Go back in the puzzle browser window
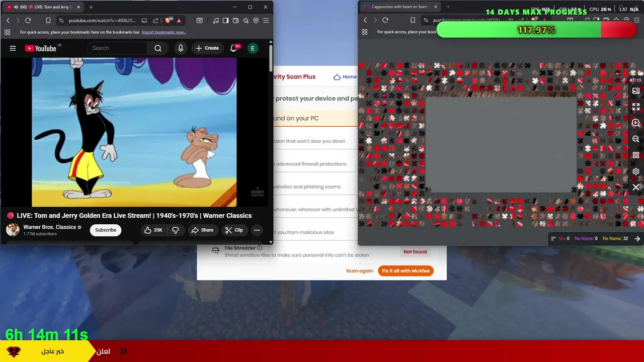The image size is (644, 362). [365, 20]
